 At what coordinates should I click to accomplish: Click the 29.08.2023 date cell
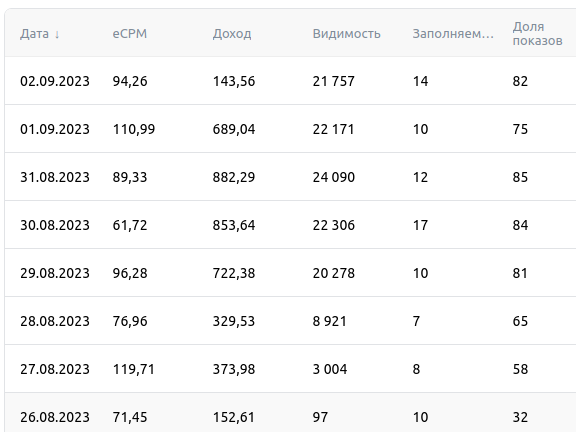pos(55,273)
